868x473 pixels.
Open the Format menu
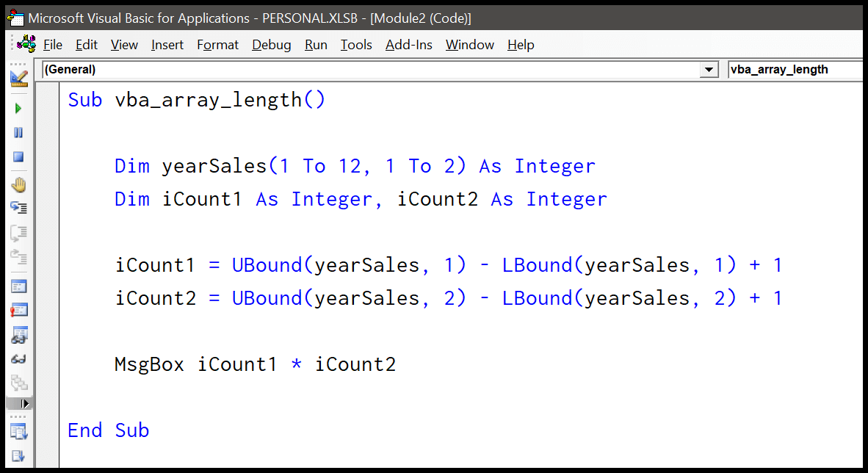click(x=217, y=45)
